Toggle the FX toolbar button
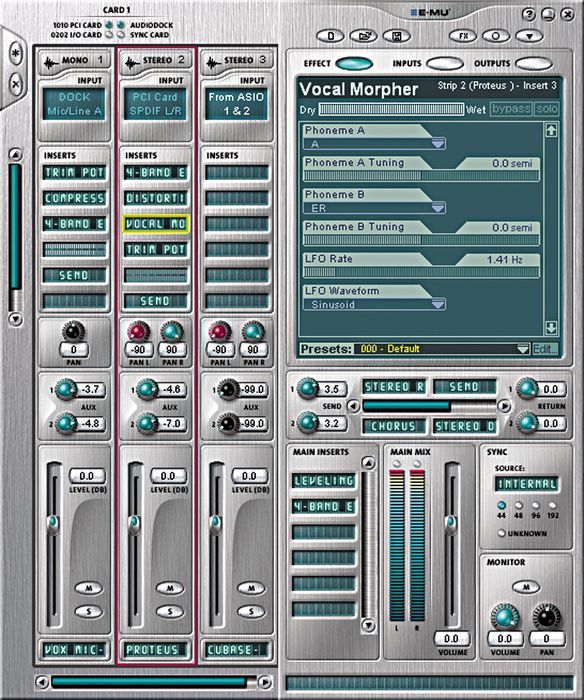The width and height of the screenshot is (584, 700). tap(463, 36)
